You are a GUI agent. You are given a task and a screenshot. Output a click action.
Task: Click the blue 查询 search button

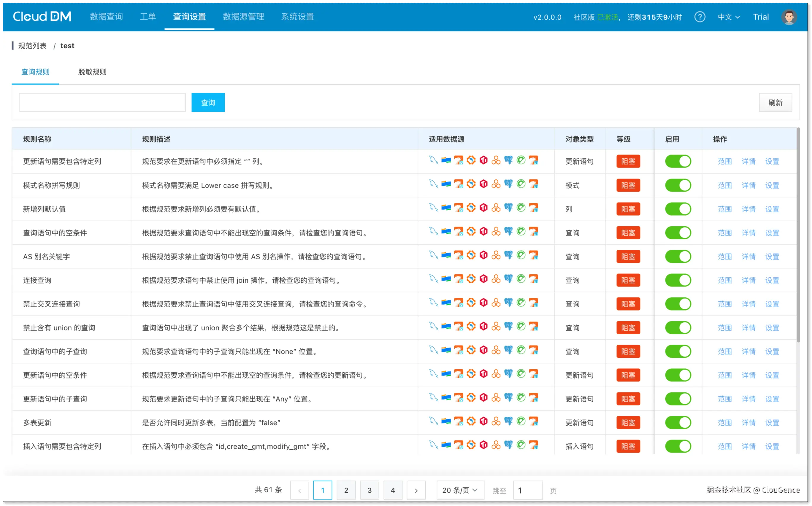tap(208, 102)
